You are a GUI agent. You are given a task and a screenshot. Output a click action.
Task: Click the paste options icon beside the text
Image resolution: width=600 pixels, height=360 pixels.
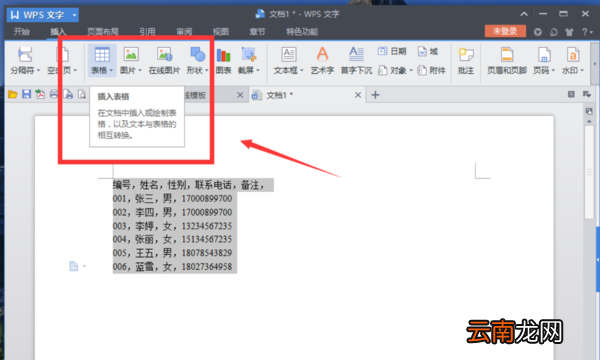(74, 266)
